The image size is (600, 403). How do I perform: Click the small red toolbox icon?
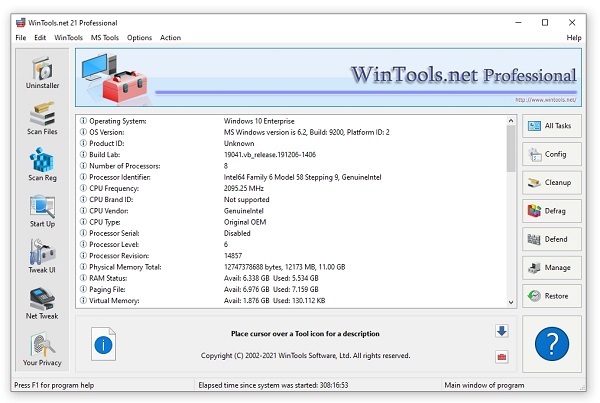coord(502,357)
